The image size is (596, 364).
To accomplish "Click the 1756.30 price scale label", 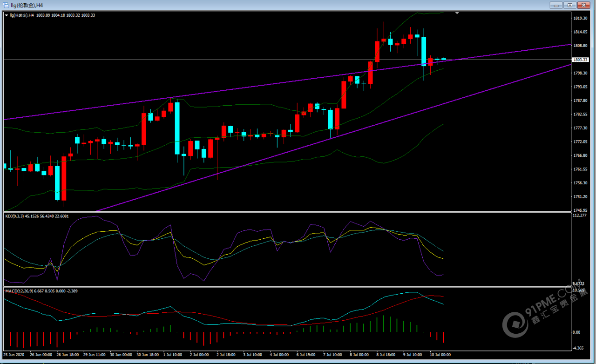I will point(580,183).
